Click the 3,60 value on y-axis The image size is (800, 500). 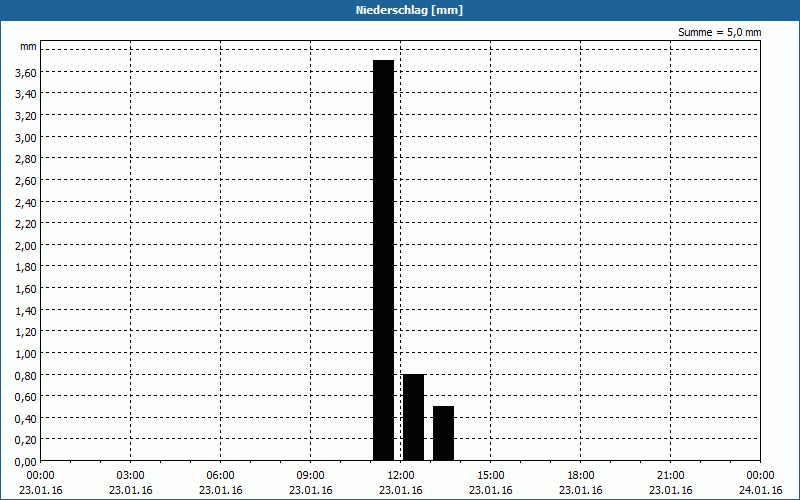(26, 73)
